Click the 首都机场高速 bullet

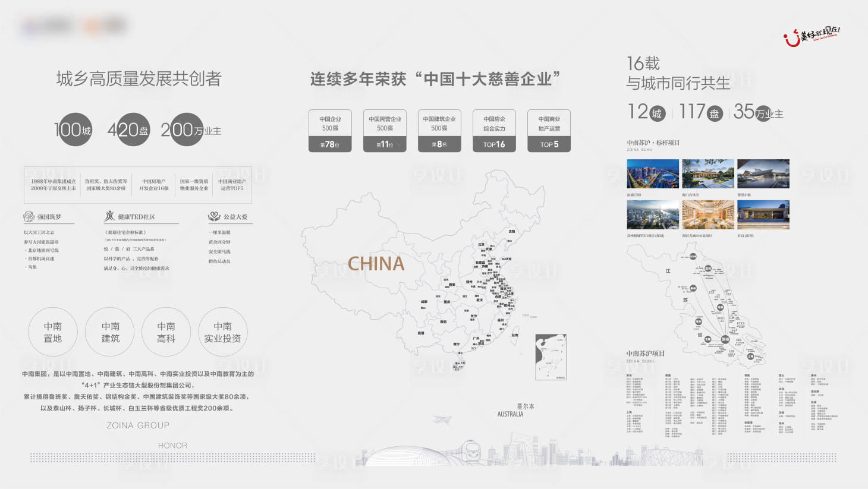[x=40, y=258]
